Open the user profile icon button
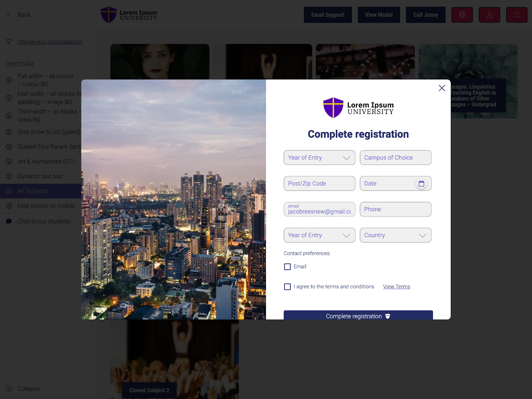Viewport: 532px width, 399px height. click(x=489, y=15)
